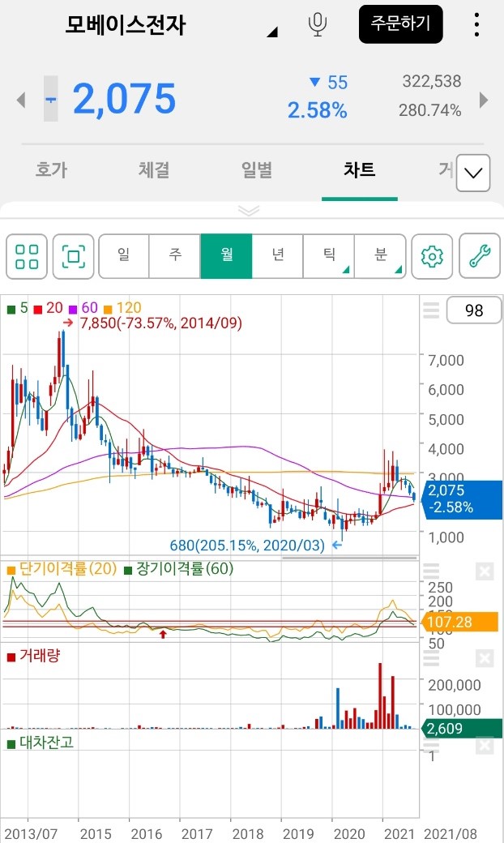The width and height of the screenshot is (504, 843).
Task: Tap the volume figure 322,538
Action: (431, 82)
